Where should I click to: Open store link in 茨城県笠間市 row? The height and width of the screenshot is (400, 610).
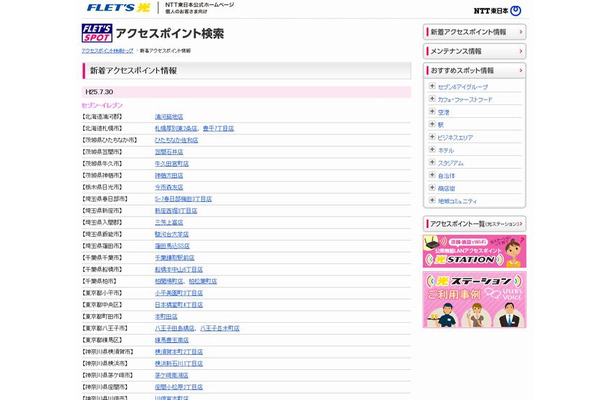tap(169, 152)
